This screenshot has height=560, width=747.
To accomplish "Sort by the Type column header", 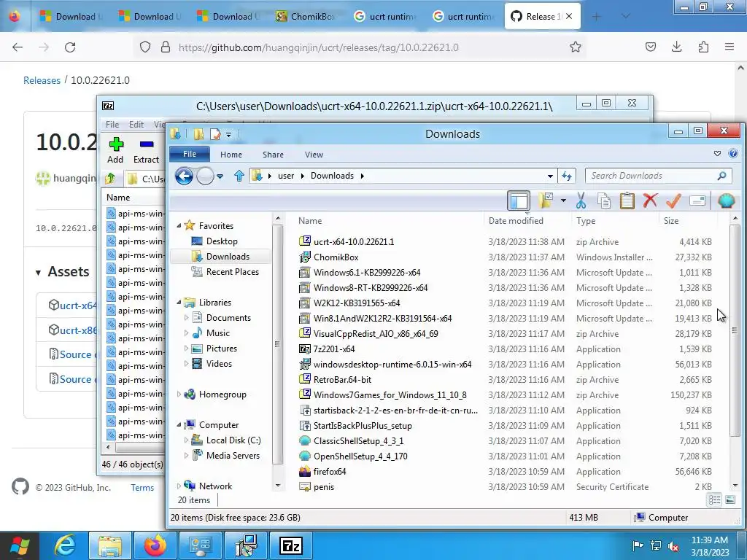I will click(x=586, y=221).
